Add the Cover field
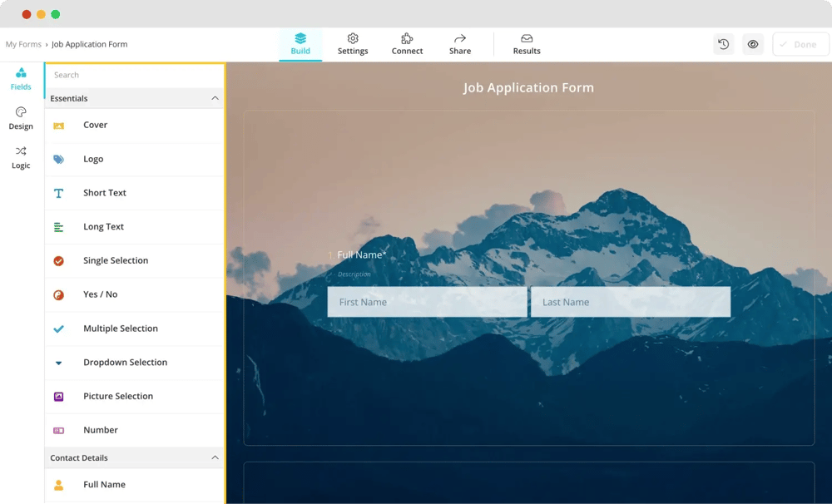832x504 pixels. 95,126
